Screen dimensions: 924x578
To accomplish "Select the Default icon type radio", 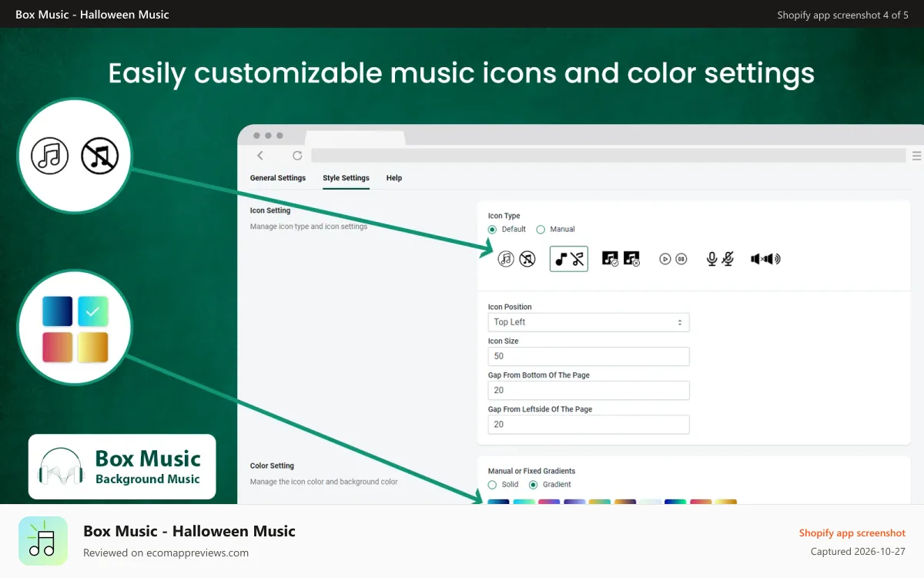I will tap(493, 229).
